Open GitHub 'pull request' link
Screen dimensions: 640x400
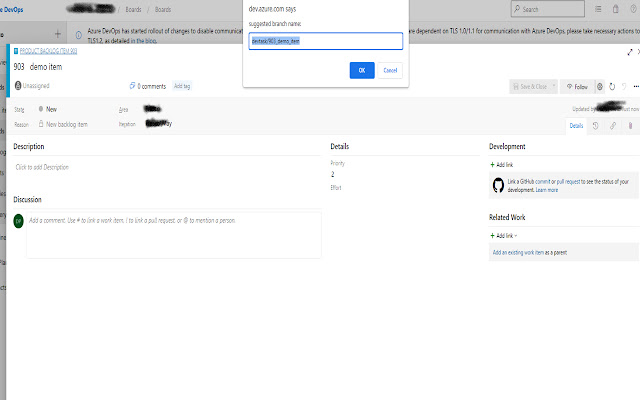(568, 182)
